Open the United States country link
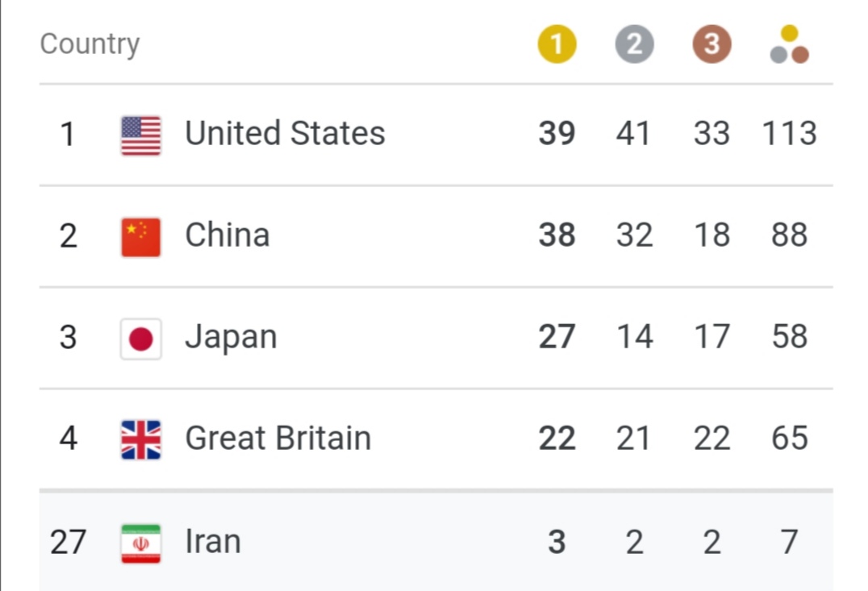 tap(285, 134)
